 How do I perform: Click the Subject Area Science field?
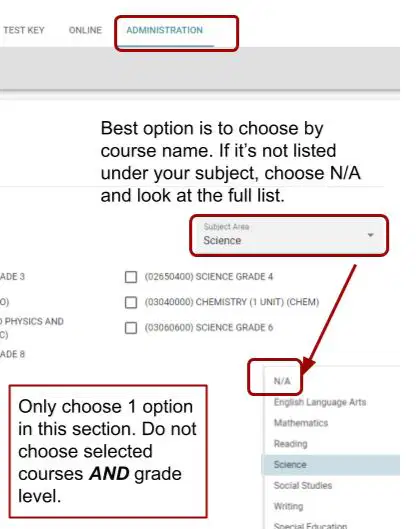tap(289, 235)
